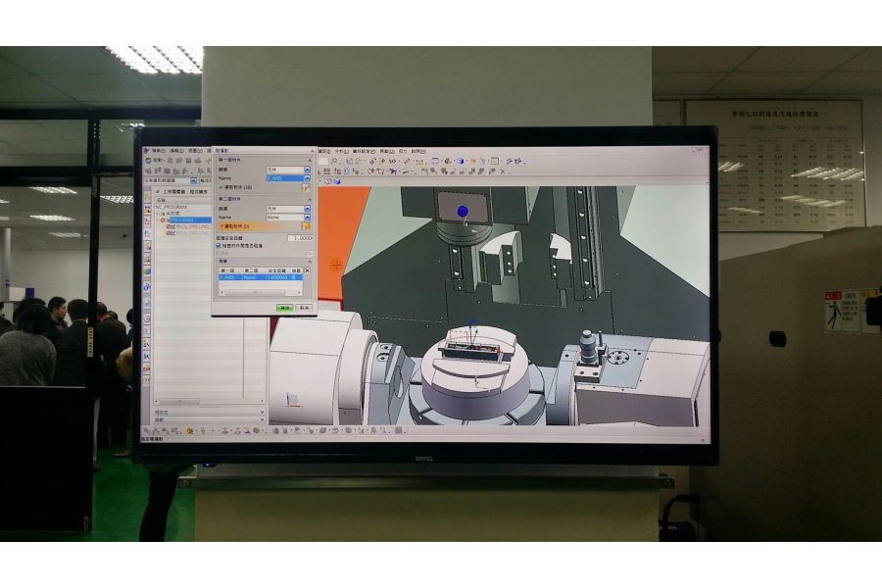This screenshot has width=882, height=588.
Task: Open the History clock icon in left resource bar
Action: point(147,318)
